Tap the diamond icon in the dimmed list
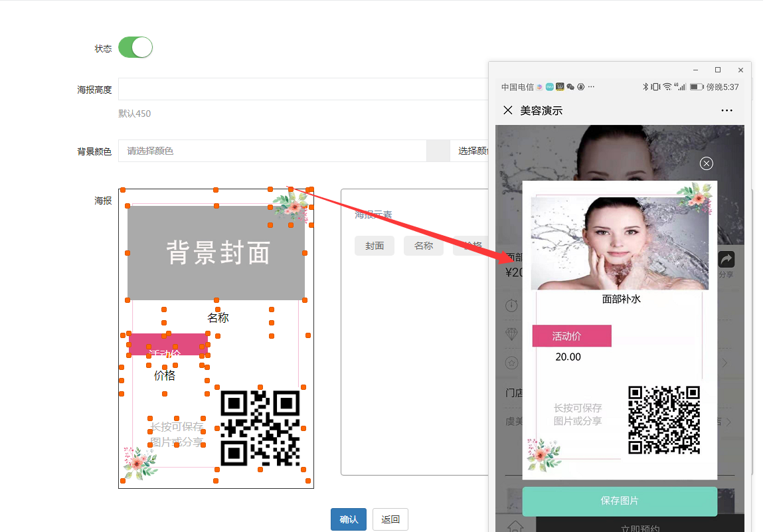771x532 pixels. [x=511, y=334]
